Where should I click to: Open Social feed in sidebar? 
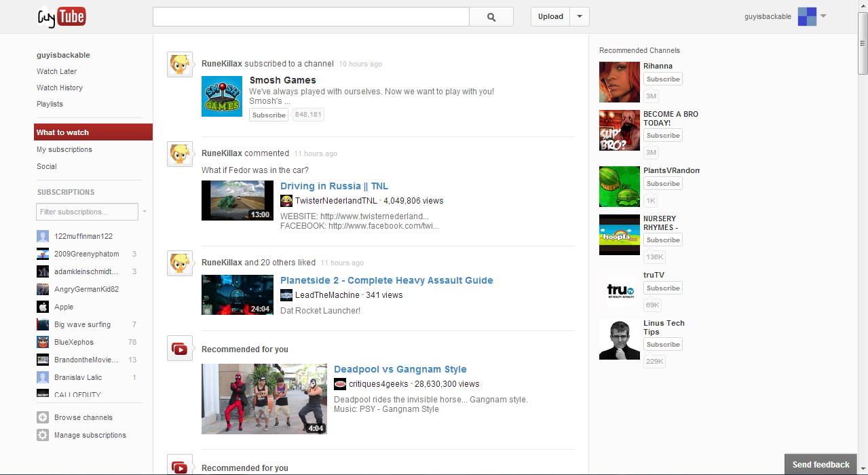point(47,166)
